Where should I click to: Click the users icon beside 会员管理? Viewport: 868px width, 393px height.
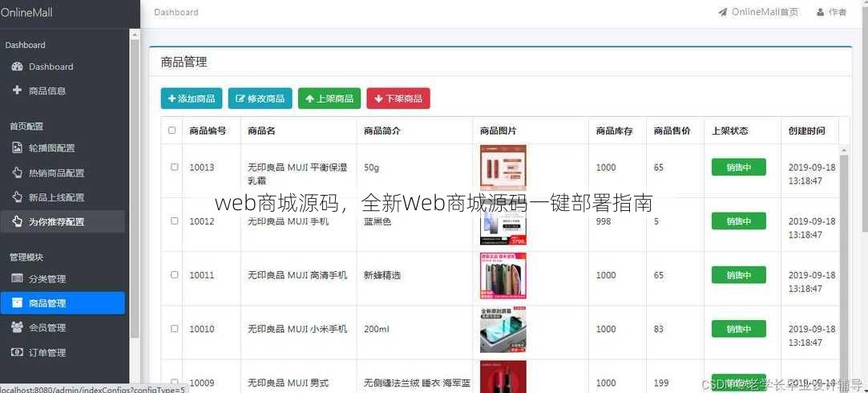click(17, 327)
